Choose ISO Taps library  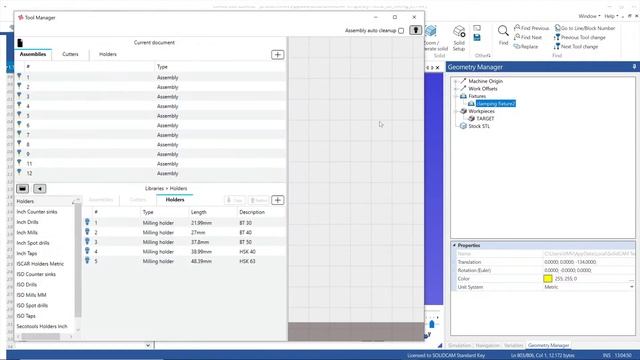click(x=26, y=316)
